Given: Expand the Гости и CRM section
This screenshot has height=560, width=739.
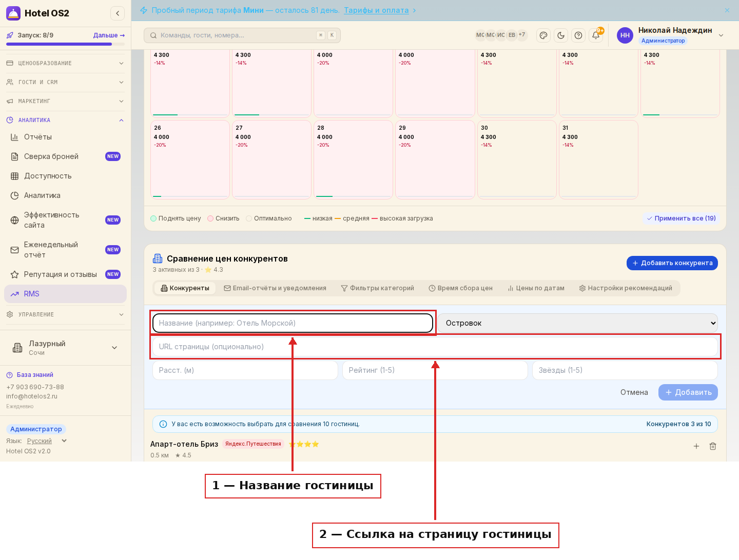Looking at the screenshot, I should 65,82.
